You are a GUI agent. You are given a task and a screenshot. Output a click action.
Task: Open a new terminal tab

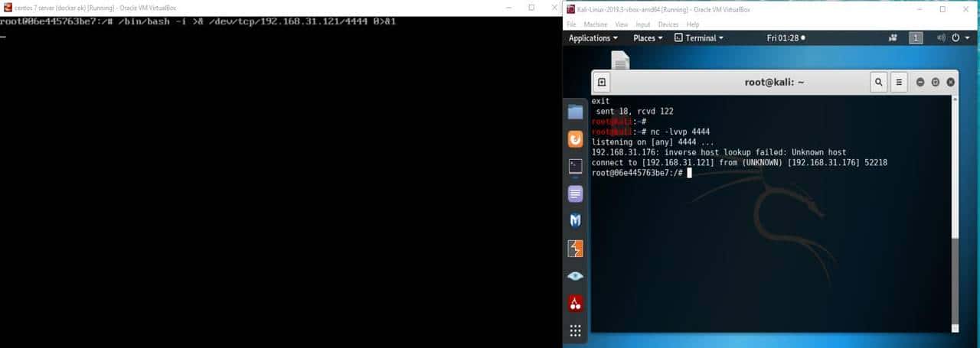click(x=602, y=82)
